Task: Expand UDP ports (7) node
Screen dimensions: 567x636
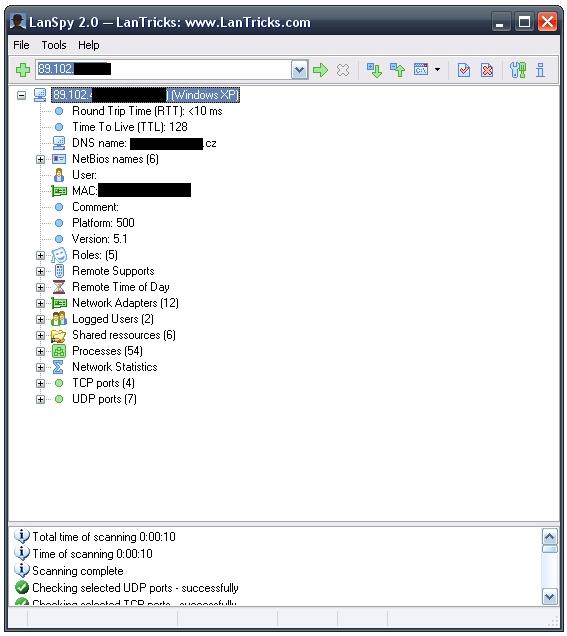Action: (x=40, y=400)
